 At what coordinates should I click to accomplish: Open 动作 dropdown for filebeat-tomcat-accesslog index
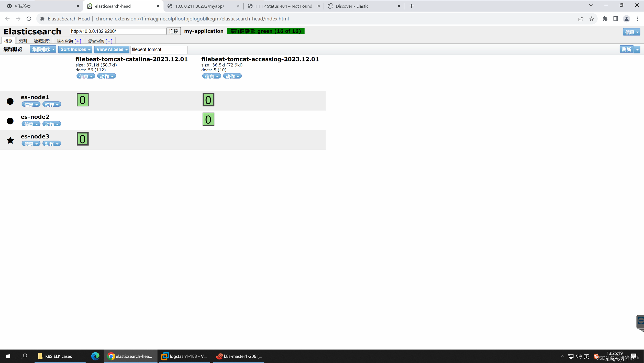coord(232,76)
